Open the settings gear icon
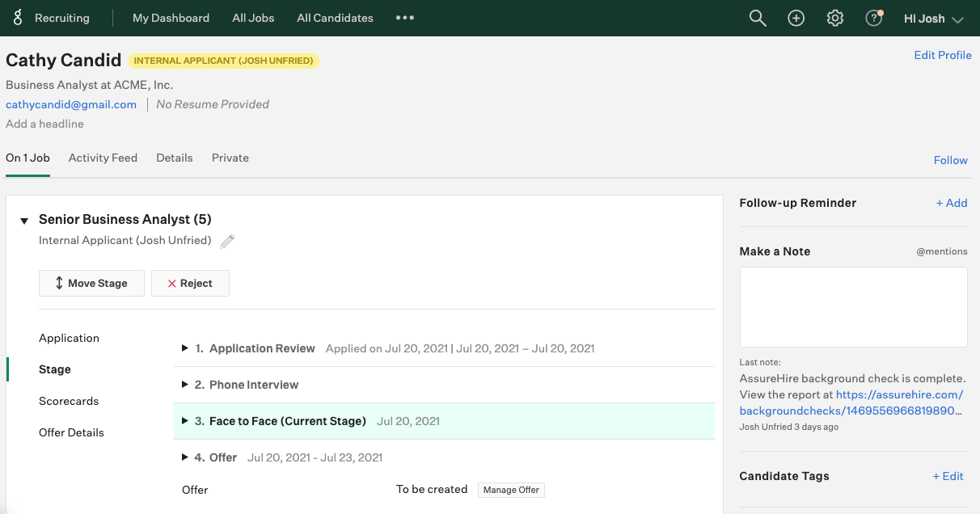The height and width of the screenshot is (514, 980). [835, 18]
